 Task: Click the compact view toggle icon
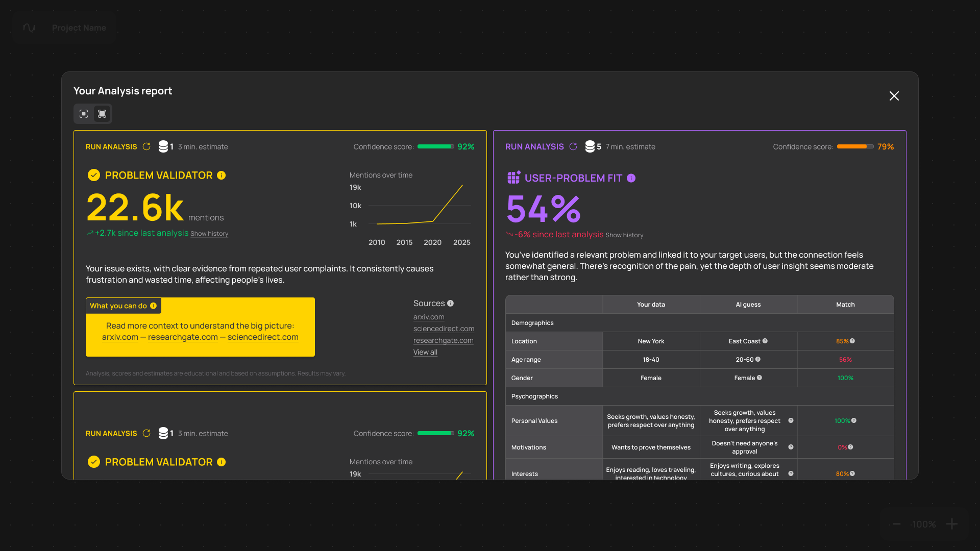coord(84,114)
